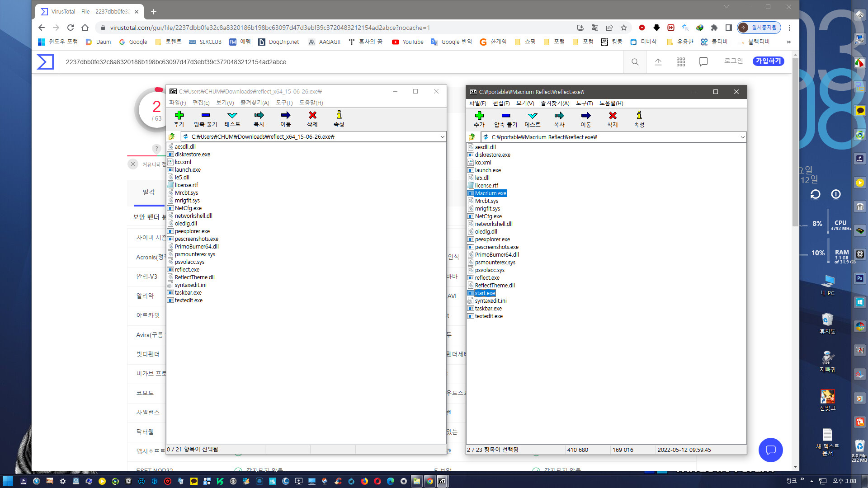868x488 pixels.
Task: Click Test (테스트) in right Macrium window
Action: (x=533, y=119)
